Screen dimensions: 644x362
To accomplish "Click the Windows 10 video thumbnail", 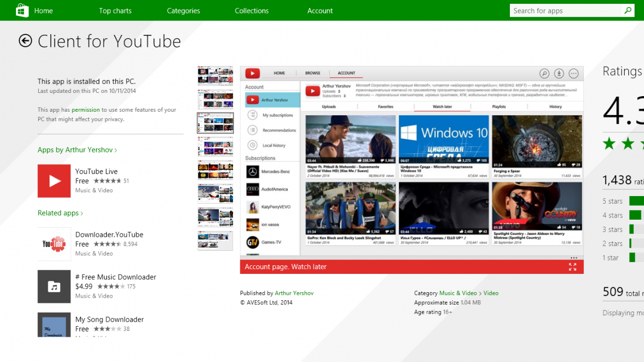I will (444, 140).
